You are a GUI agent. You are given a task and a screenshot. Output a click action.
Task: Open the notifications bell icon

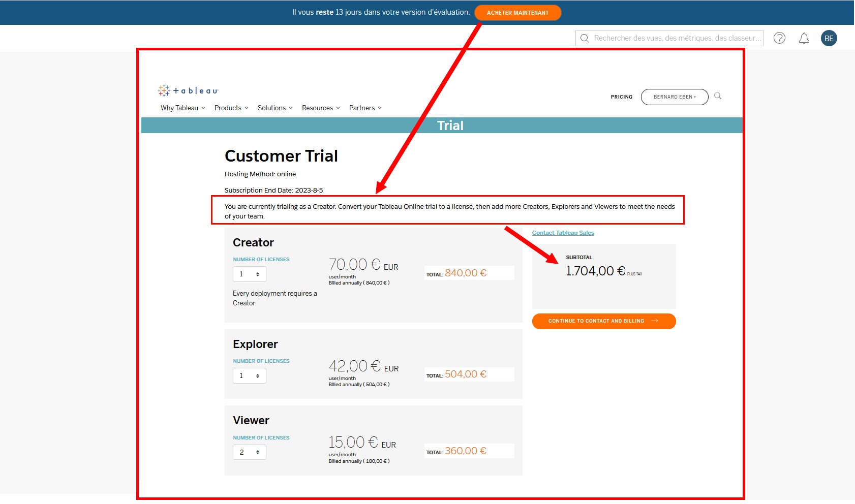804,38
